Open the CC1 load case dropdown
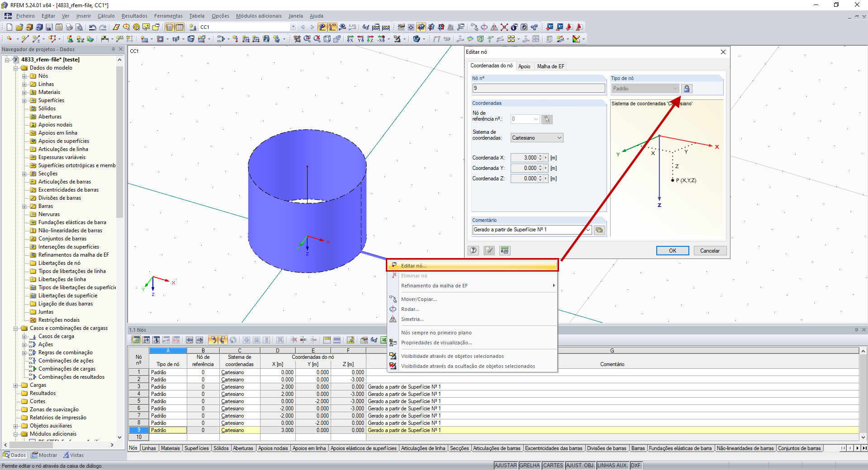868x470 pixels. pyautogui.click(x=293, y=27)
